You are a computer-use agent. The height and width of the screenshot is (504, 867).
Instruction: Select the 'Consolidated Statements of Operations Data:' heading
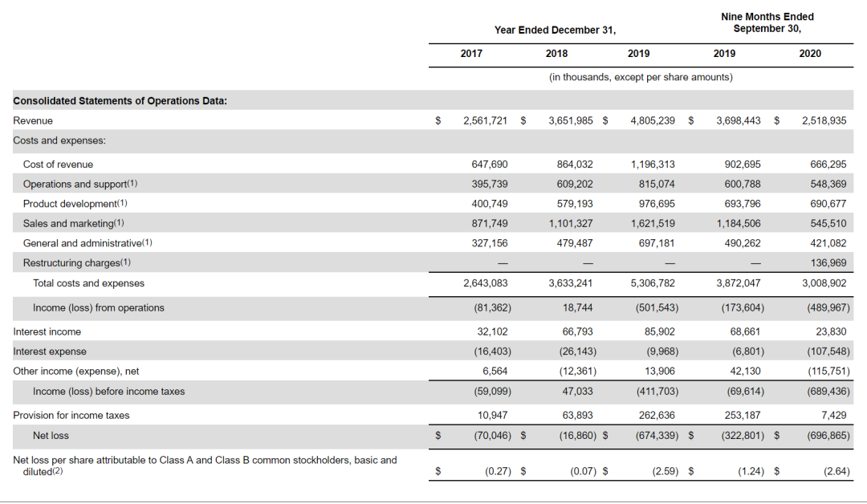pyautogui.click(x=120, y=100)
